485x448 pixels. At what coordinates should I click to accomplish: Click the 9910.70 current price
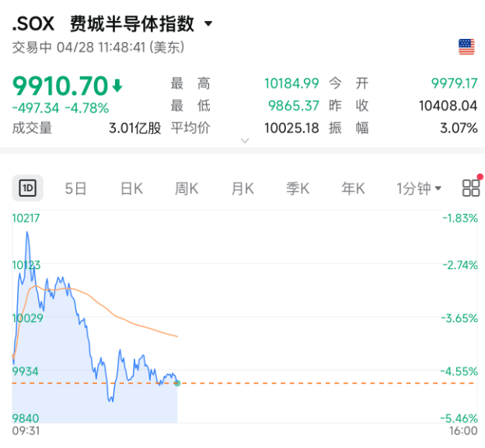[x=60, y=85]
